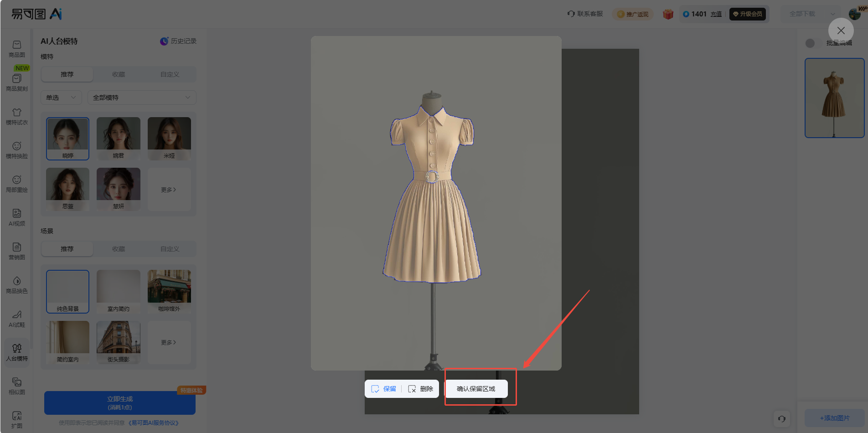Select the dress thumbnail in right panel
This screenshot has width=868, height=433.
click(x=834, y=98)
